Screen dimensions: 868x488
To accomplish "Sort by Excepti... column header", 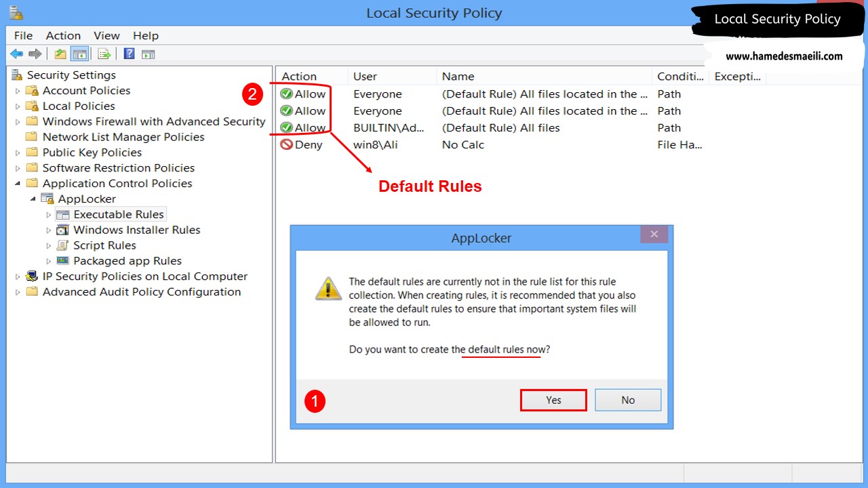I will (x=737, y=77).
